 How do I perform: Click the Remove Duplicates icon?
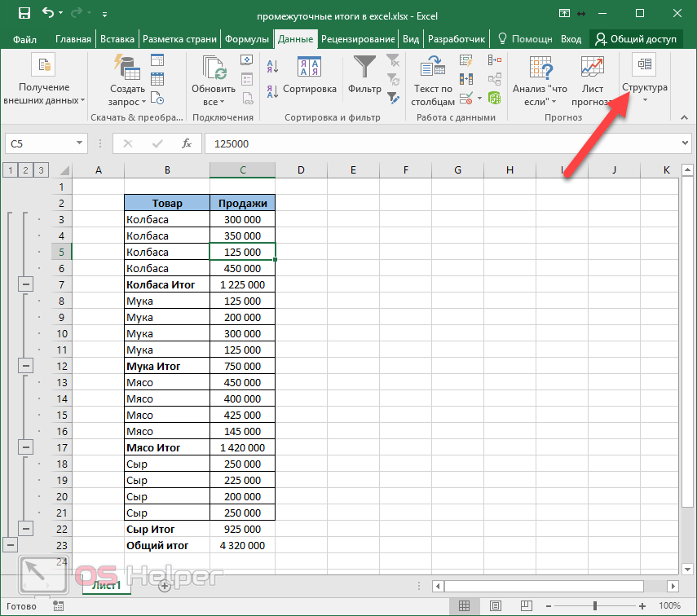click(465, 79)
